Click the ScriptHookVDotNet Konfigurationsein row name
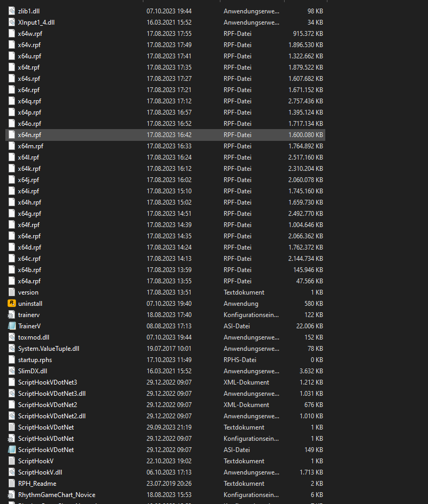The height and width of the screenshot is (504, 428). (46, 439)
